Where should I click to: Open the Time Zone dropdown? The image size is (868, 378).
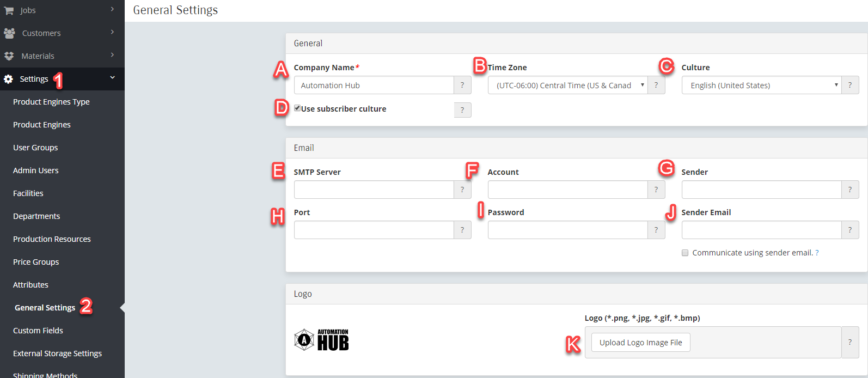567,85
